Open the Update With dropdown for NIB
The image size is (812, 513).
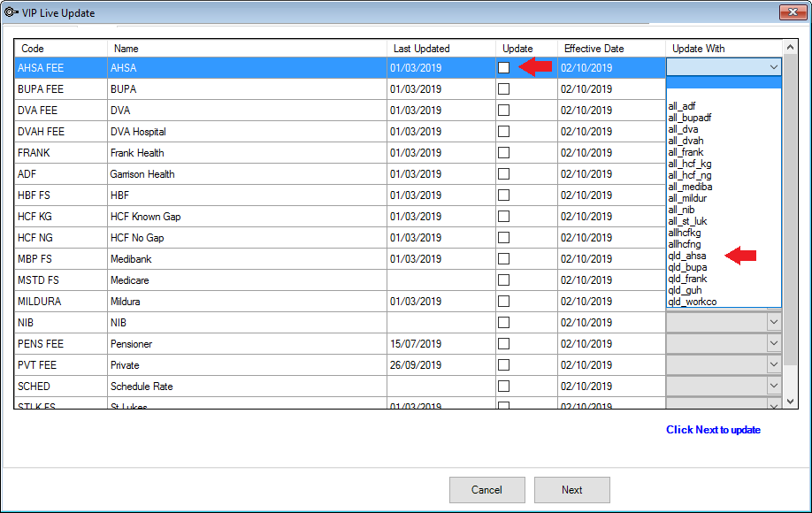point(774,322)
